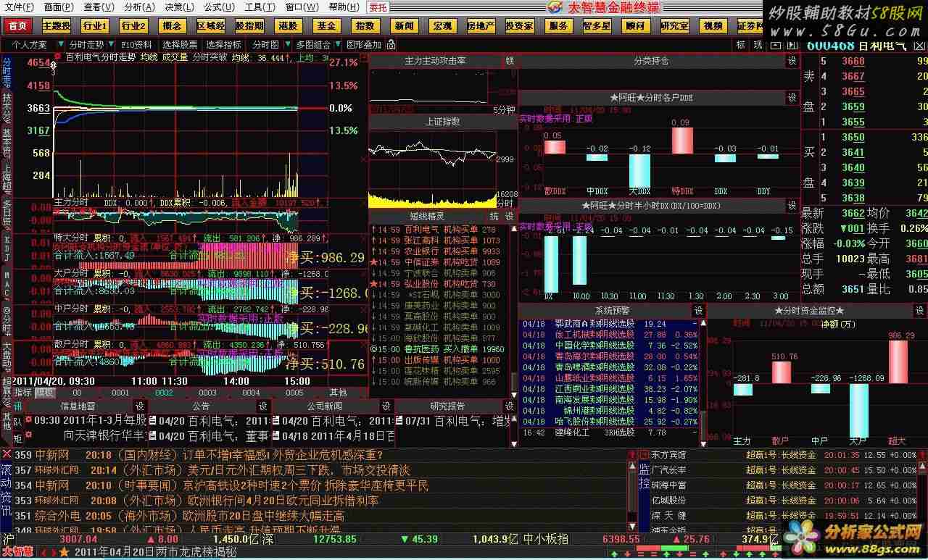928x560 pixels.
Task: Open the 分析(A) menu
Action: pyautogui.click(x=139, y=7)
